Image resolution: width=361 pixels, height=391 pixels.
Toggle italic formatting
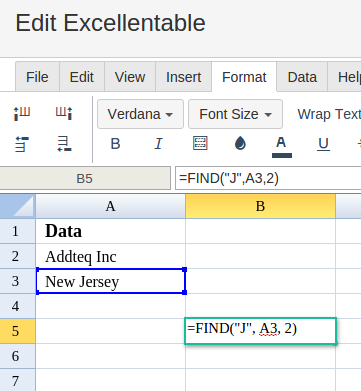pyautogui.click(x=158, y=144)
